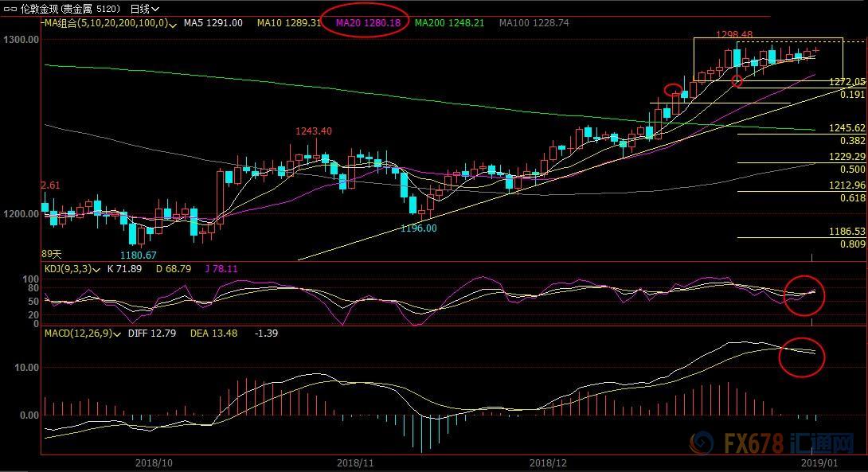Image resolution: width=868 pixels, height=472 pixels.
Task: Click the 0.618 Fibonacci level at 1212.96
Action: pos(851,197)
